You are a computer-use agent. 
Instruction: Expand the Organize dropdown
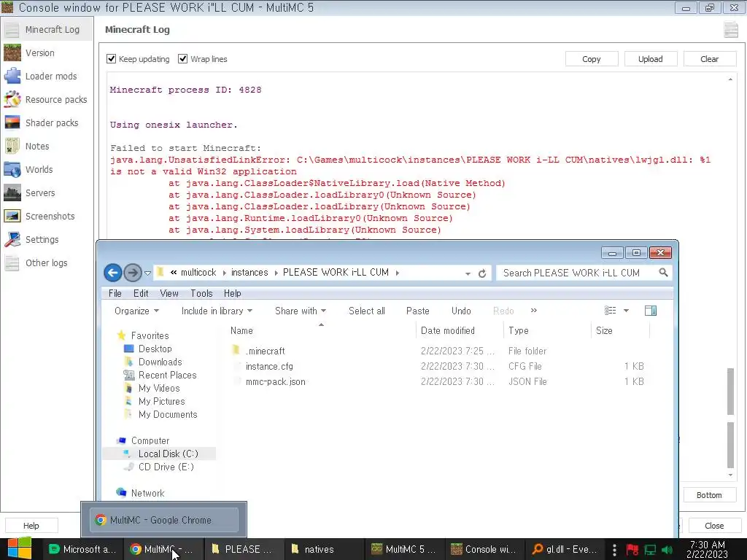click(x=136, y=311)
